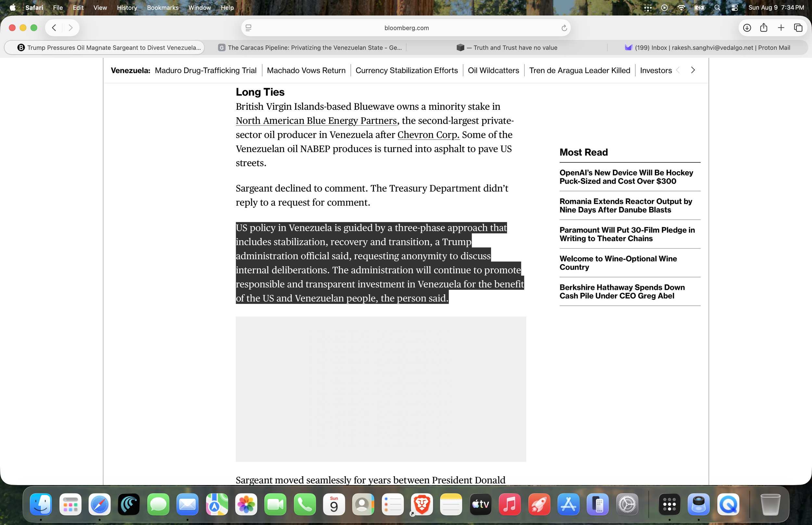Image resolution: width=812 pixels, height=525 pixels.
Task: Launch Maps from the Dock
Action: [x=217, y=504]
